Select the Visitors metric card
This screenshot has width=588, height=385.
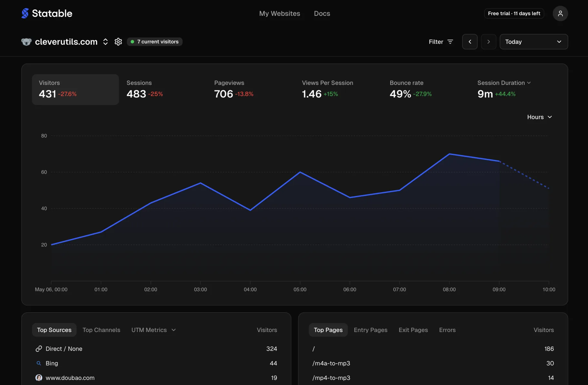[x=76, y=89]
